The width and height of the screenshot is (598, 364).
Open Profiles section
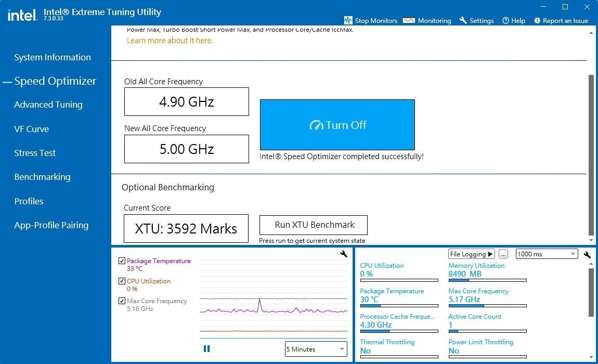pyautogui.click(x=29, y=201)
